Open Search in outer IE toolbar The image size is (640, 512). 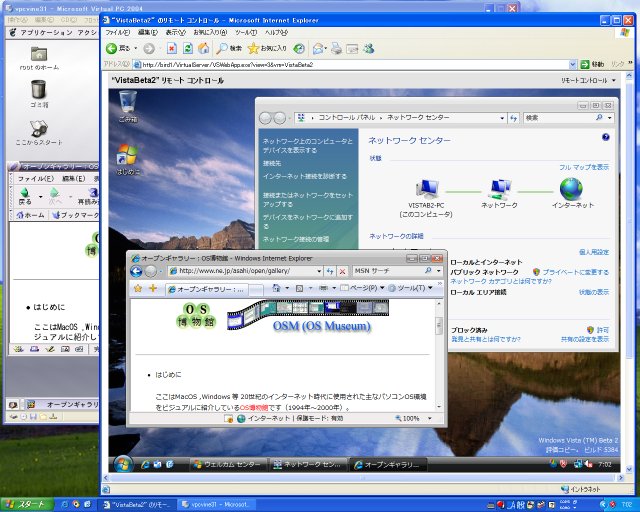pyautogui.click(x=229, y=49)
